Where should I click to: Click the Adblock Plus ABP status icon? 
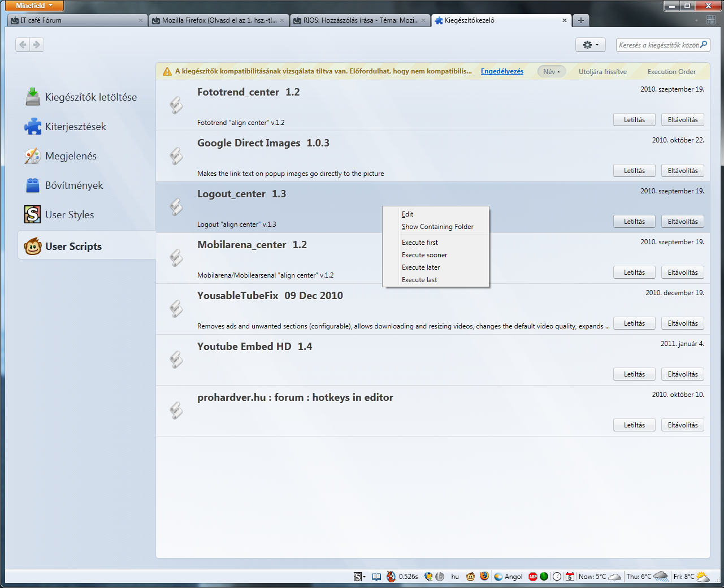532,577
